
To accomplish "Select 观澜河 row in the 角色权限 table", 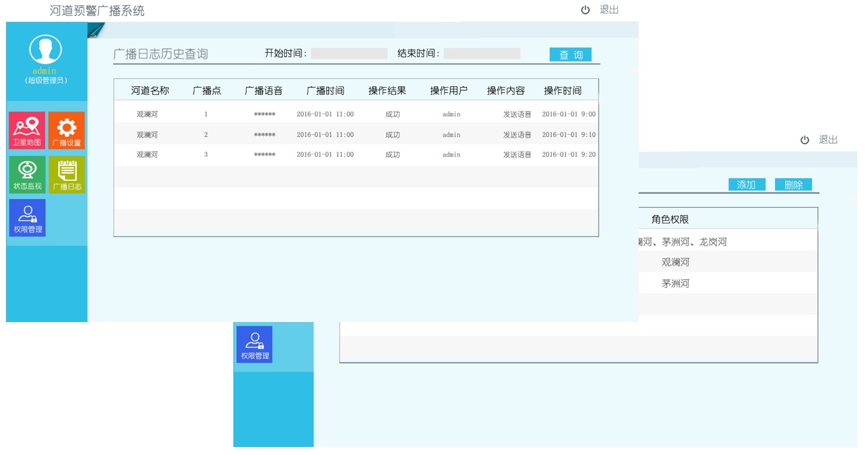I will click(x=675, y=262).
